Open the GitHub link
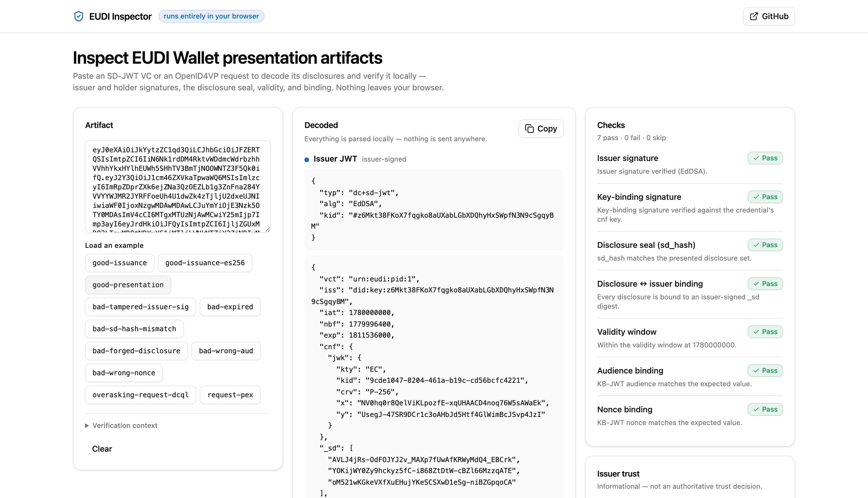The image size is (868, 498). 769,17
